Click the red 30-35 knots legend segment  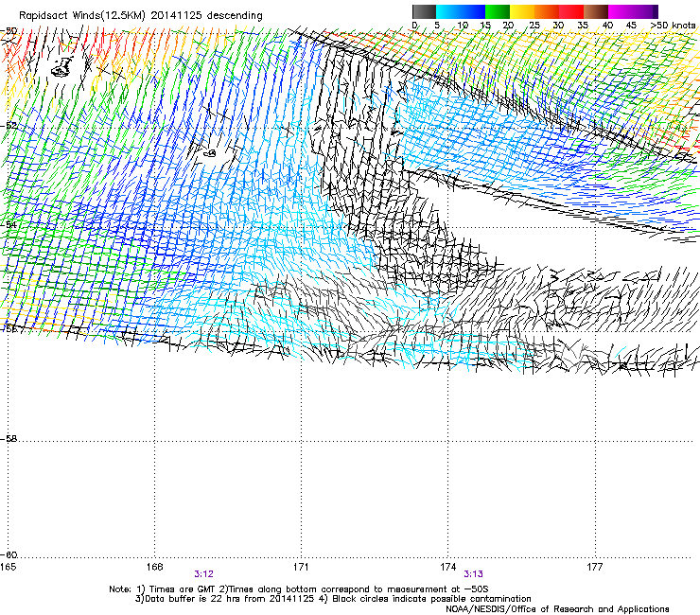click(571, 11)
